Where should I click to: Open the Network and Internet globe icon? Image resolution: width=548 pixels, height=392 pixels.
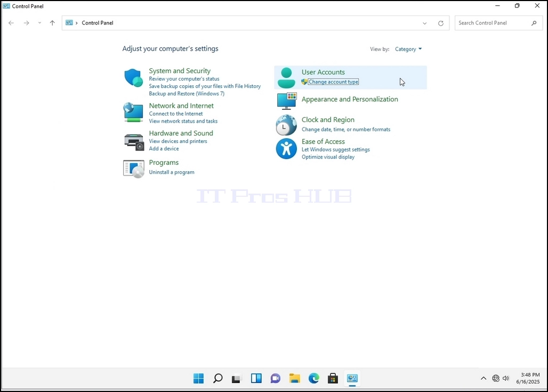click(x=133, y=112)
